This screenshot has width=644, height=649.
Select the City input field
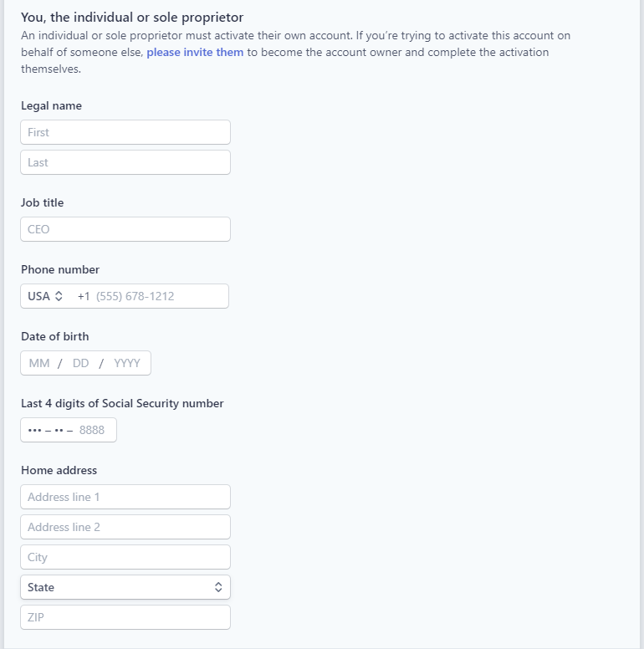(125, 557)
